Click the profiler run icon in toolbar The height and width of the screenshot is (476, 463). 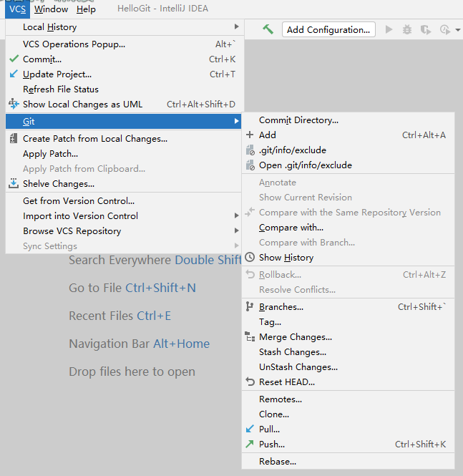[445, 30]
